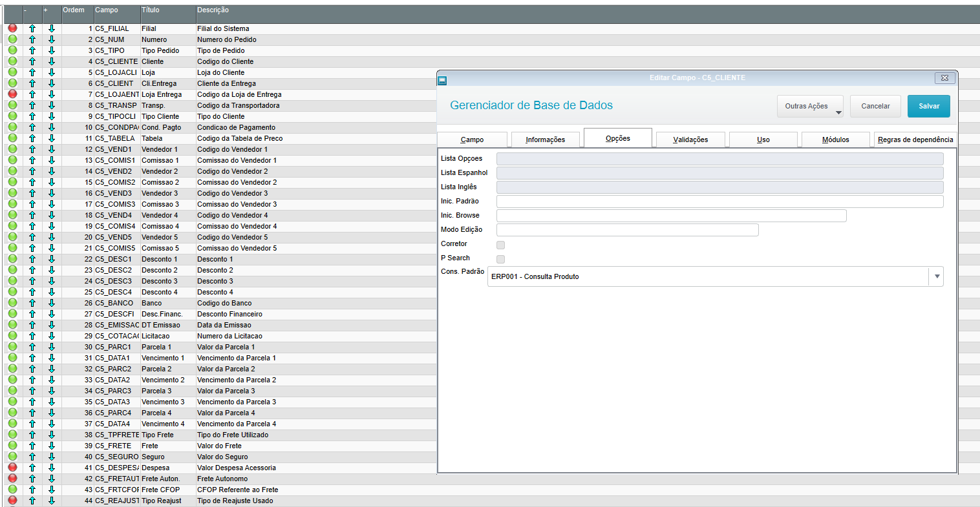Click red status circle of C5_FRETAUT row
The width and height of the screenshot is (980, 507).
coord(12,479)
